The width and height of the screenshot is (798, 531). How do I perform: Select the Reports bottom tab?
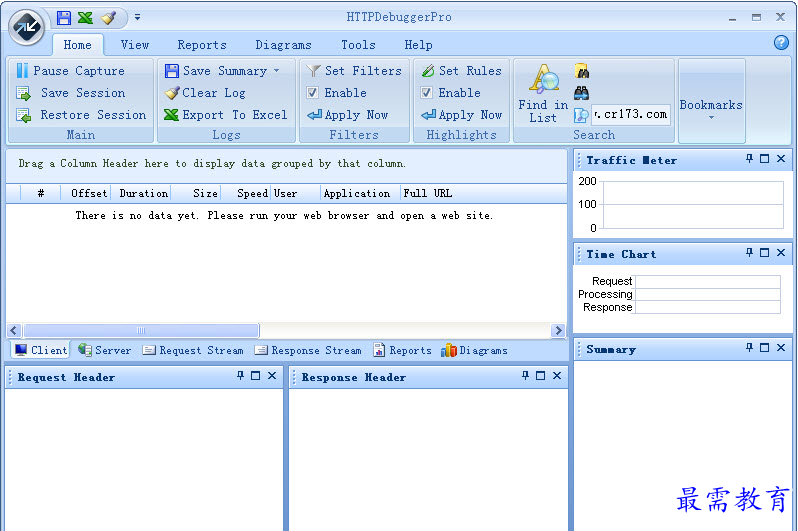click(x=402, y=350)
